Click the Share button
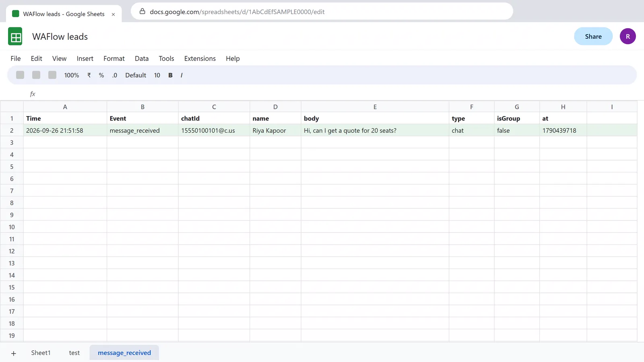This screenshot has width=644, height=362. (x=593, y=37)
